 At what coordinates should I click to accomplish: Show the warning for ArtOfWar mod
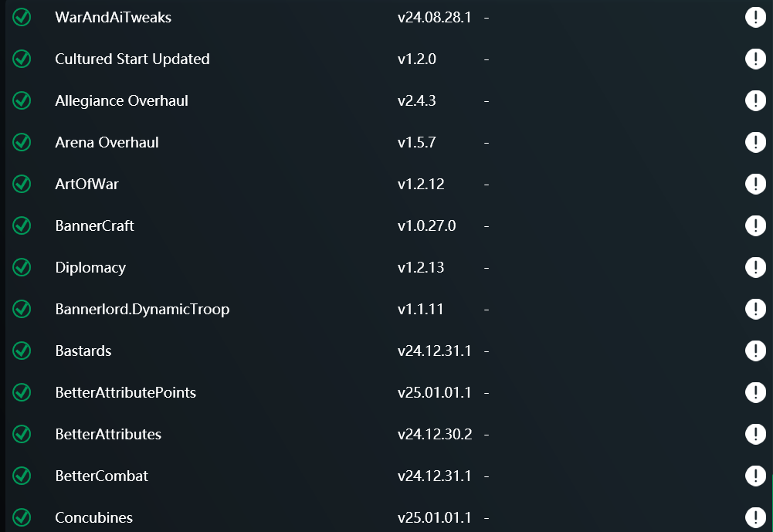click(754, 185)
